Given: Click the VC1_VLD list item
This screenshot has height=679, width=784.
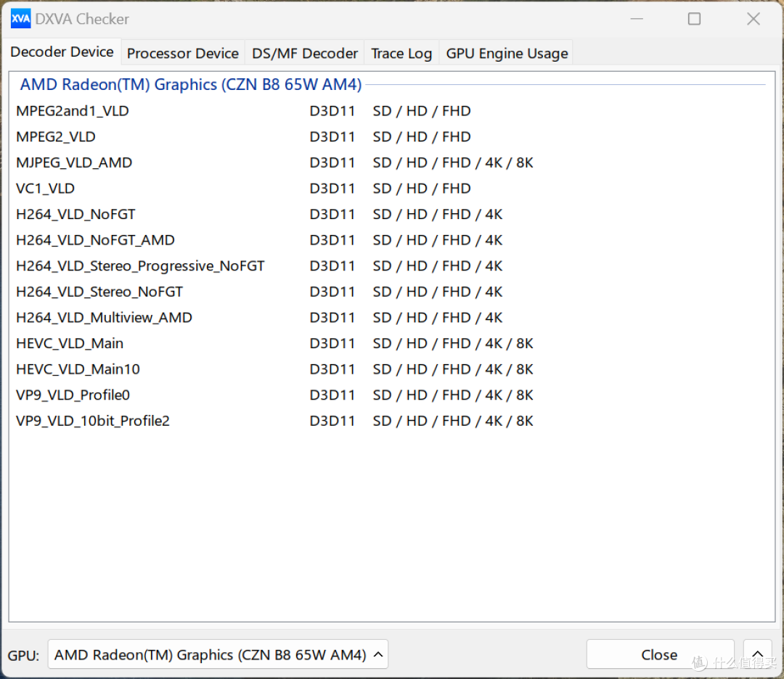Looking at the screenshot, I should [x=46, y=189].
